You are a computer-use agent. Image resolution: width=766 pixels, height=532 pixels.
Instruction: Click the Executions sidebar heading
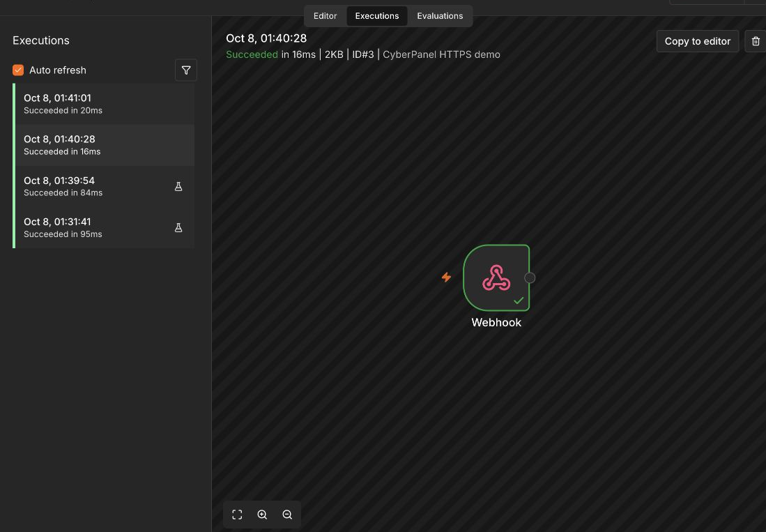41,40
